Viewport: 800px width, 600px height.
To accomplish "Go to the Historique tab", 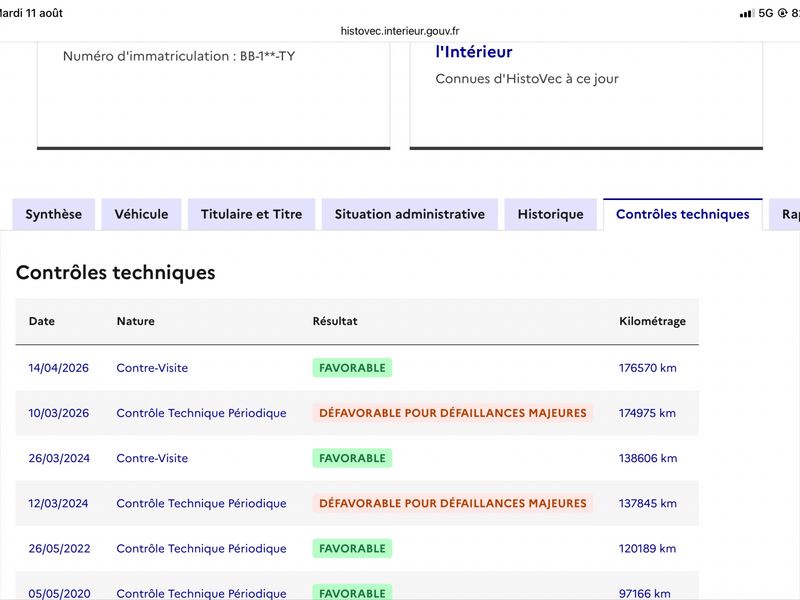I will tap(551, 214).
